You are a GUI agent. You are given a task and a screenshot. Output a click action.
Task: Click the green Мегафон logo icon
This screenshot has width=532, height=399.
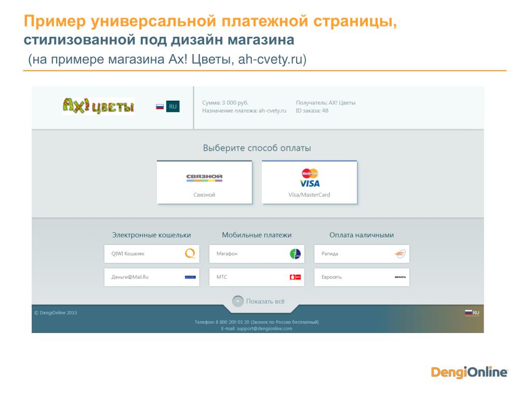click(x=295, y=254)
